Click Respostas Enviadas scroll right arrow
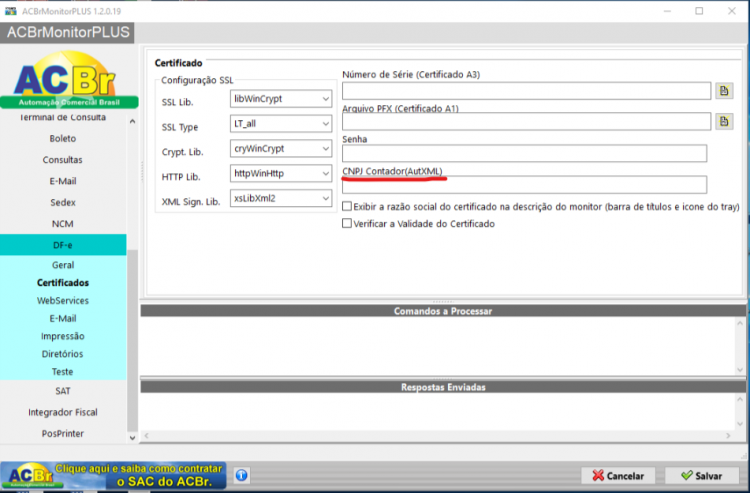The image size is (750, 493). pos(728,436)
